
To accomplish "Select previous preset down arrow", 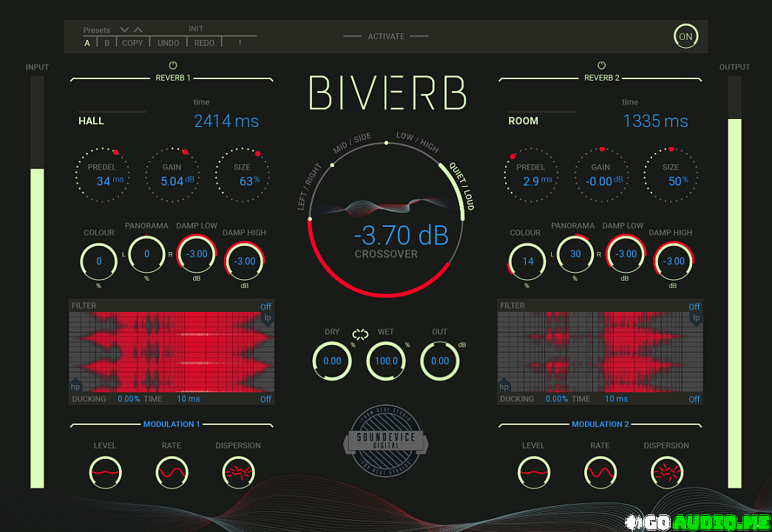I will point(124,30).
